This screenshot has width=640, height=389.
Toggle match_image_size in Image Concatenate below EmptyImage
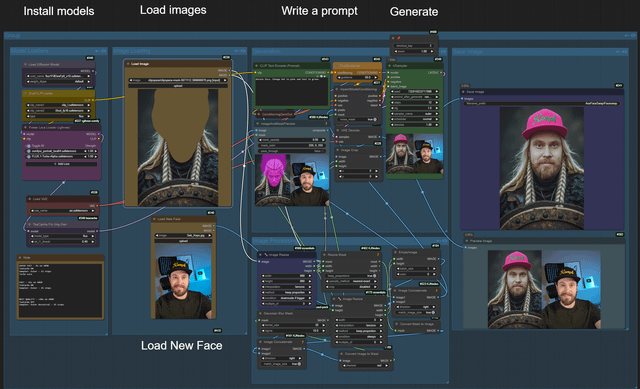[416, 312]
